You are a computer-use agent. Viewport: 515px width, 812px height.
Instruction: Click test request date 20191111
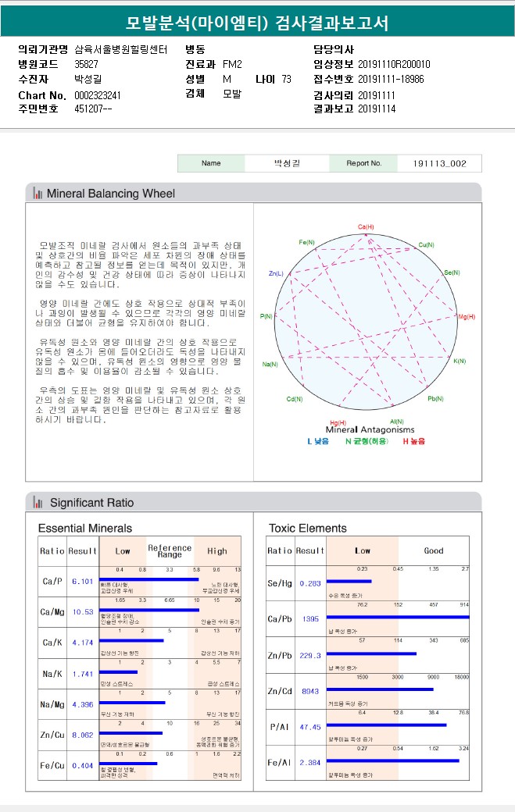[x=377, y=95]
